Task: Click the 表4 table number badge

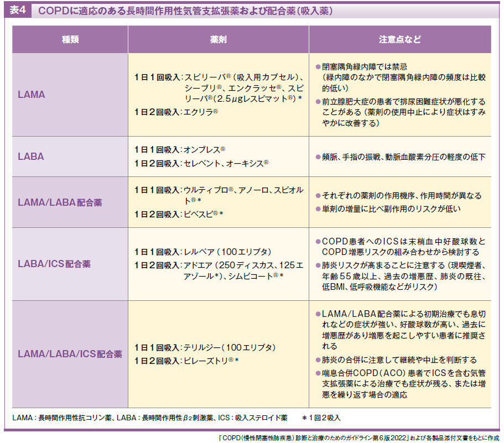Action: click(18, 11)
